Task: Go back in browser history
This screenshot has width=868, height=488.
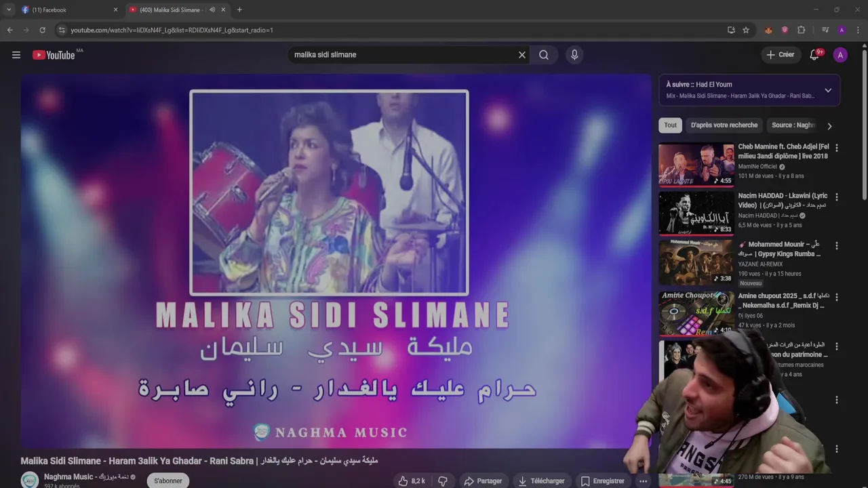Action: click(9, 30)
